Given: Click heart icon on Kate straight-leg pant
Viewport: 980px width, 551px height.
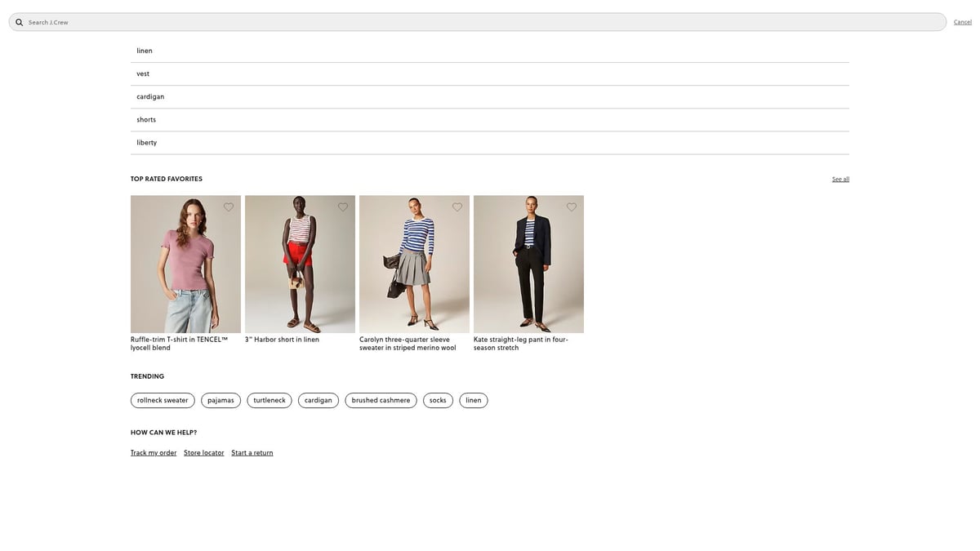Looking at the screenshot, I should click(572, 207).
